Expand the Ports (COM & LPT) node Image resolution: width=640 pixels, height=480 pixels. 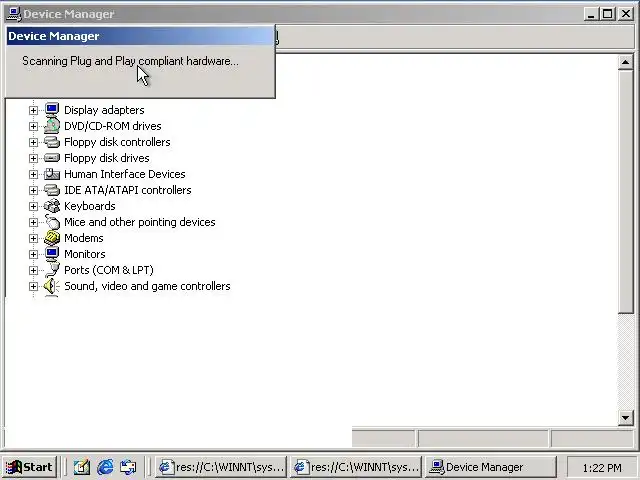tap(33, 270)
